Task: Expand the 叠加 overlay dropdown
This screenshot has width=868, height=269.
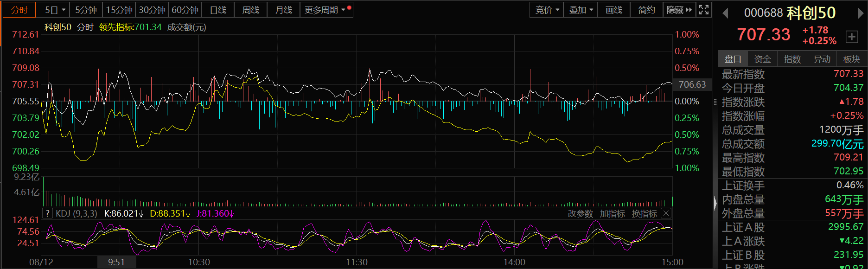Action: tap(581, 10)
